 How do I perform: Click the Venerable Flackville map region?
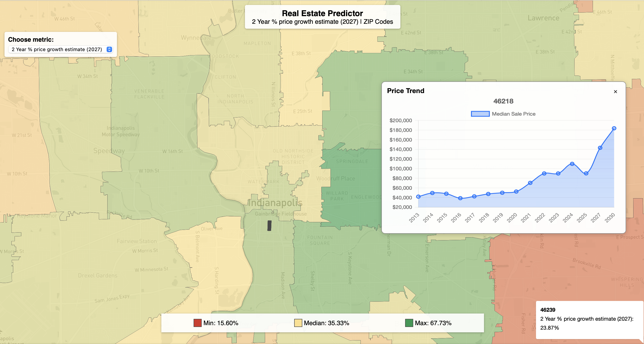[149, 94]
